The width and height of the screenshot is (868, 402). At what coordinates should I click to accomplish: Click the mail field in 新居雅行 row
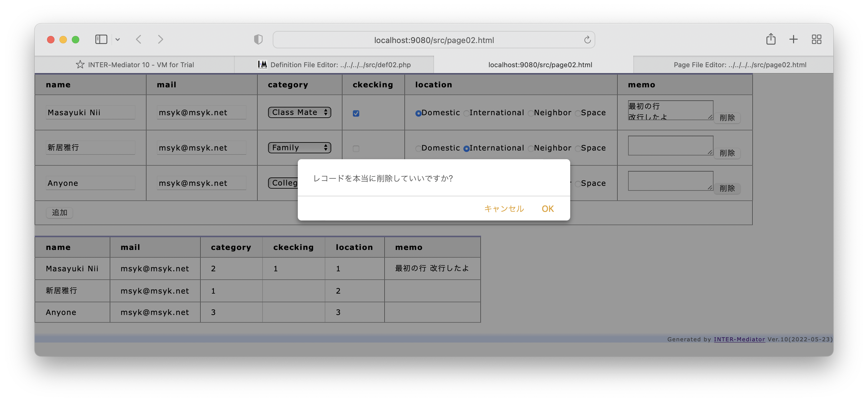202,147
